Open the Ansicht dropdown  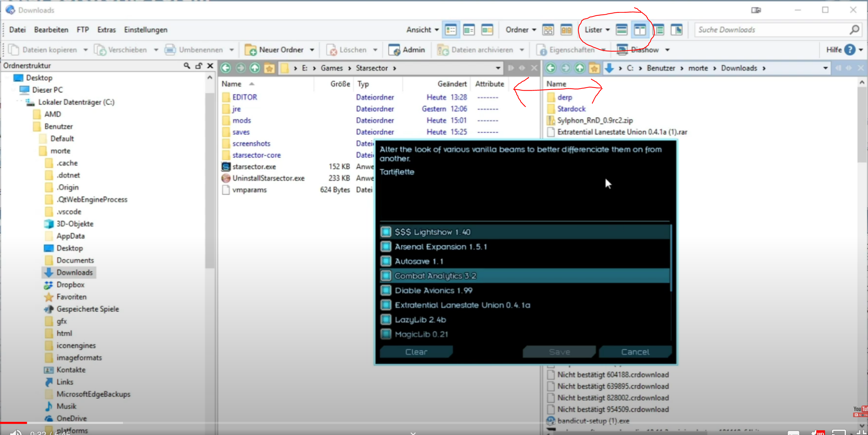(x=422, y=30)
